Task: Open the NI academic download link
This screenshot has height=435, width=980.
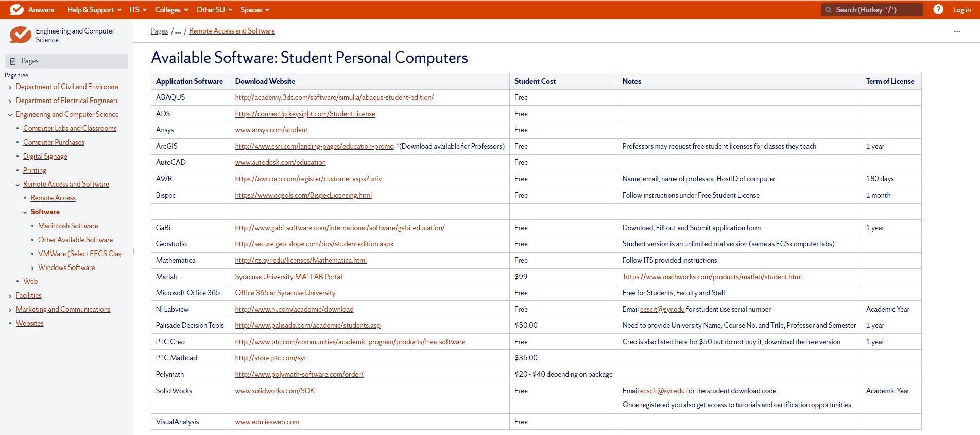Action: click(x=294, y=309)
